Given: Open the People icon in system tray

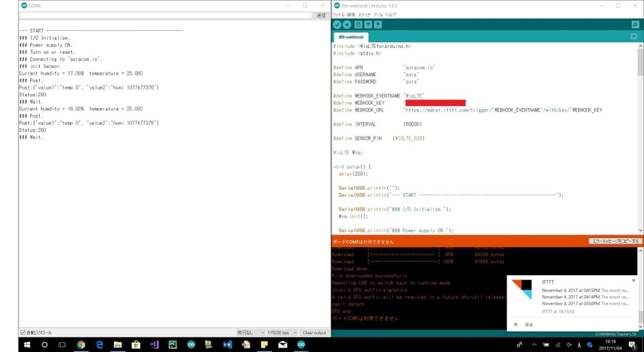Looking at the screenshot, I should tap(519, 344).
